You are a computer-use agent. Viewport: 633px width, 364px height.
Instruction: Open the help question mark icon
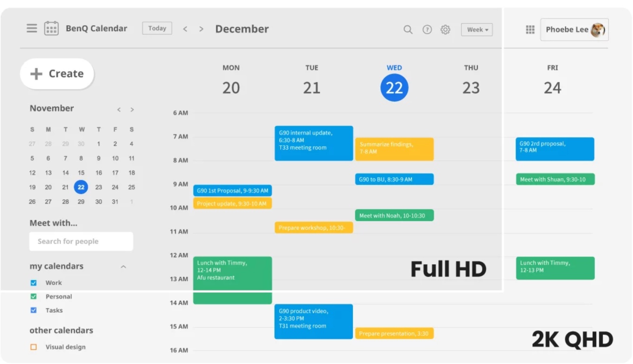427,29
